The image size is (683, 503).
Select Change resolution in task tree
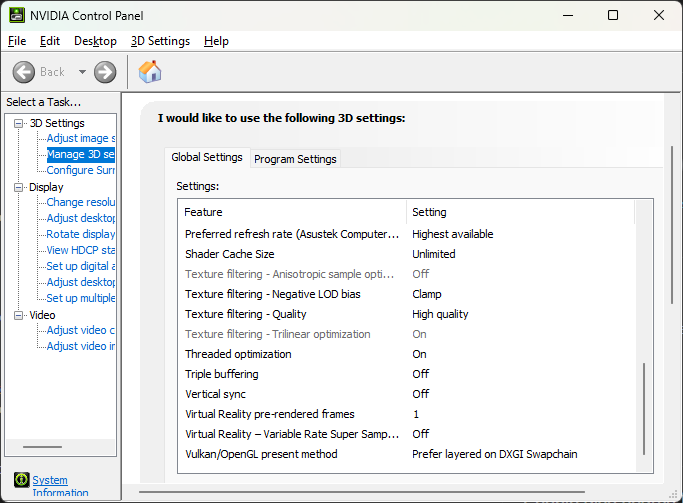(80, 202)
